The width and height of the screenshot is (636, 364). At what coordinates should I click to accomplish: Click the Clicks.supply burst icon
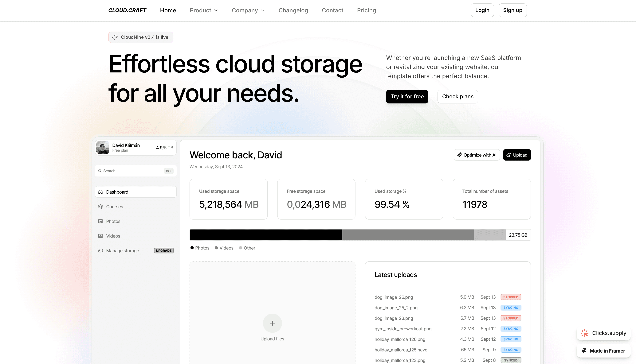coord(584,333)
